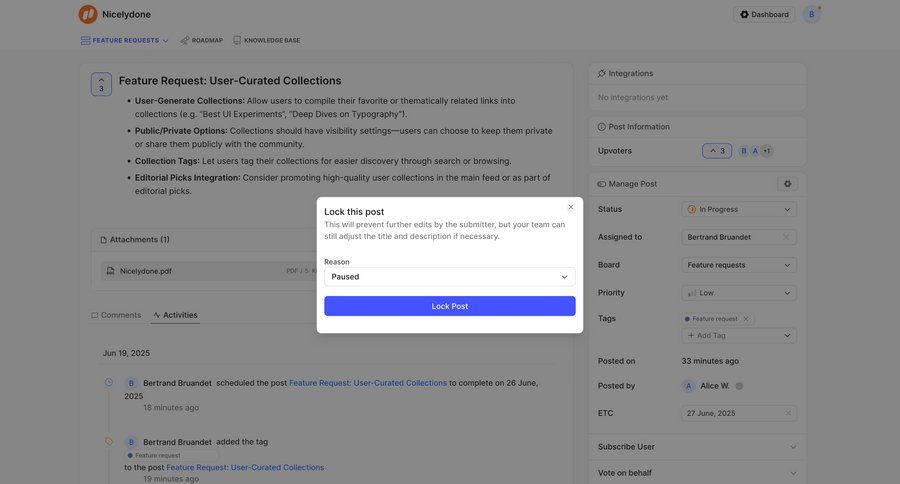The width and height of the screenshot is (900, 484).
Task: Click the Nicelydone logo icon
Action: tap(88, 14)
